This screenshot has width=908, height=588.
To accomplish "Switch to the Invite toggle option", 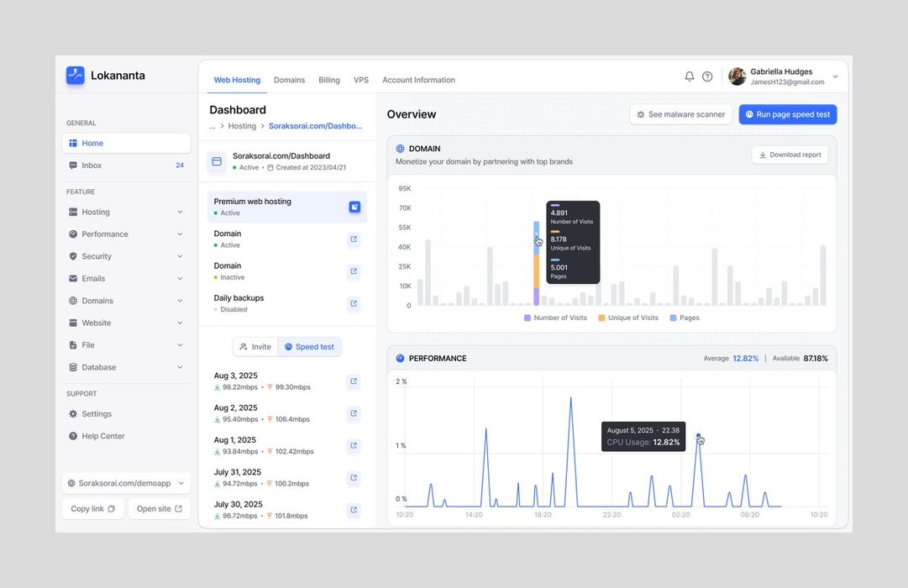I will pos(255,347).
